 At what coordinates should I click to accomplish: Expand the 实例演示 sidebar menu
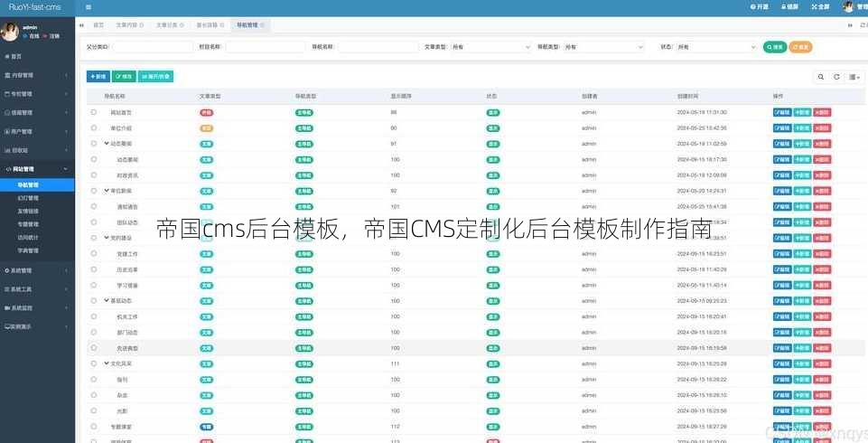[37, 326]
